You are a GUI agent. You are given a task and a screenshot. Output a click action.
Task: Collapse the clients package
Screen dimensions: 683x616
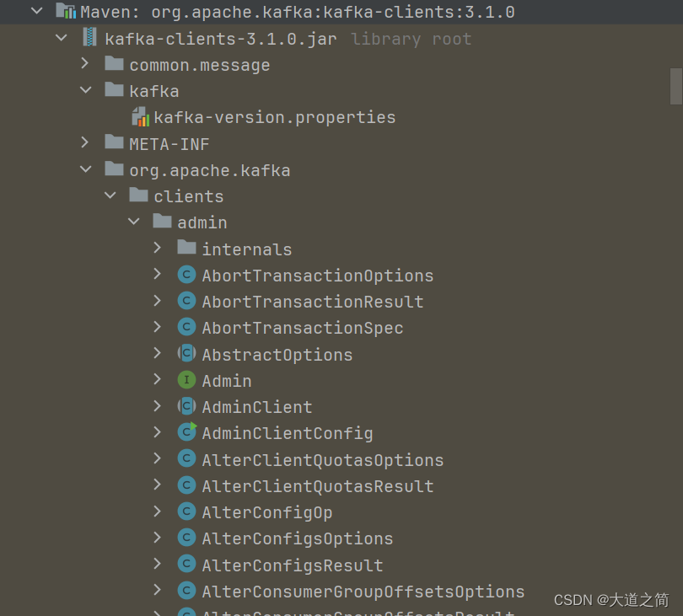click(110, 195)
